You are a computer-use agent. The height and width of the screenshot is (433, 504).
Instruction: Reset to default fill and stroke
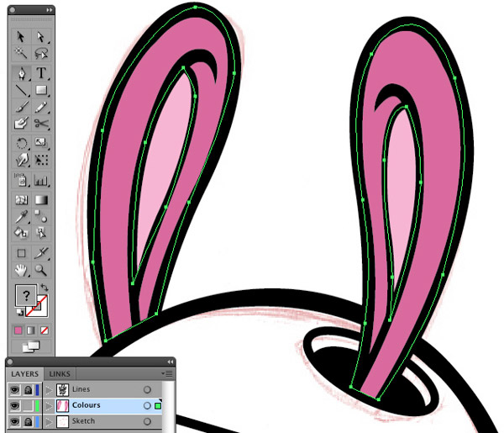click(x=19, y=312)
